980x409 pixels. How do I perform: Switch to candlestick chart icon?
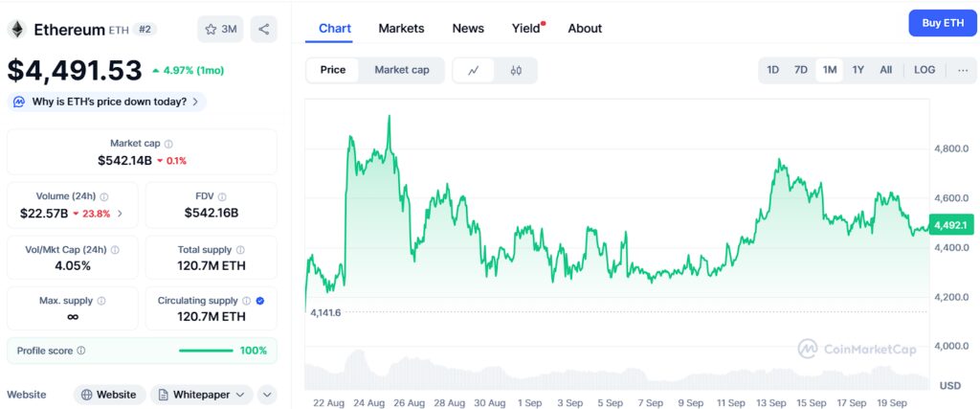tap(516, 70)
